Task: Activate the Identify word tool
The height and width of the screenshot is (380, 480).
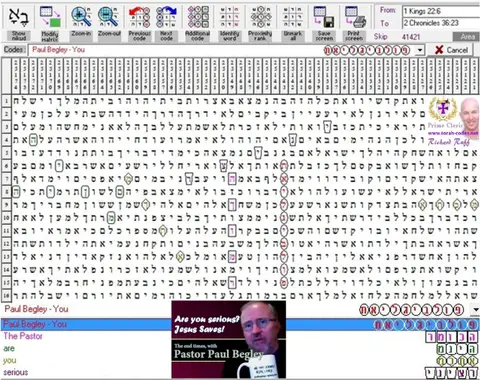Action: point(229,17)
